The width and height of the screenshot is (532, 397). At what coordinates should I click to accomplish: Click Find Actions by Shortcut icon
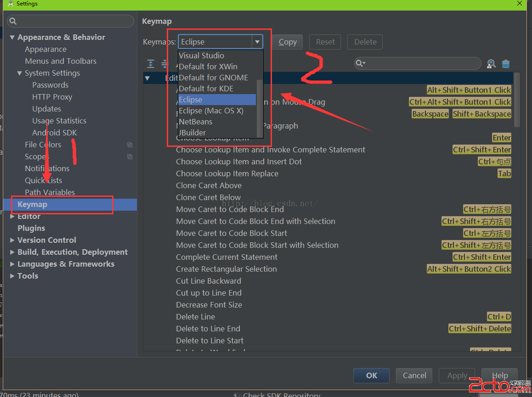(491, 64)
